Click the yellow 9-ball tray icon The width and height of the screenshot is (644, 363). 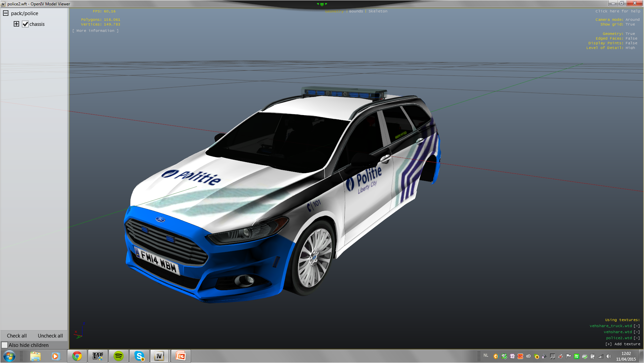pyautogui.click(x=536, y=356)
